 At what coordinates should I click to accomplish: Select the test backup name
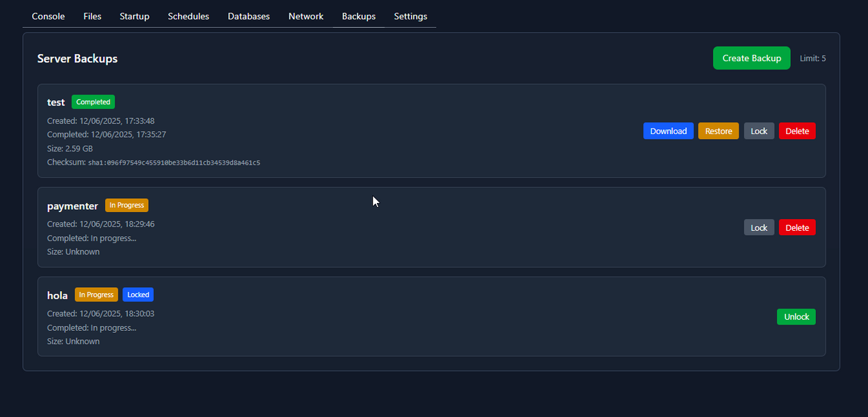[56, 102]
